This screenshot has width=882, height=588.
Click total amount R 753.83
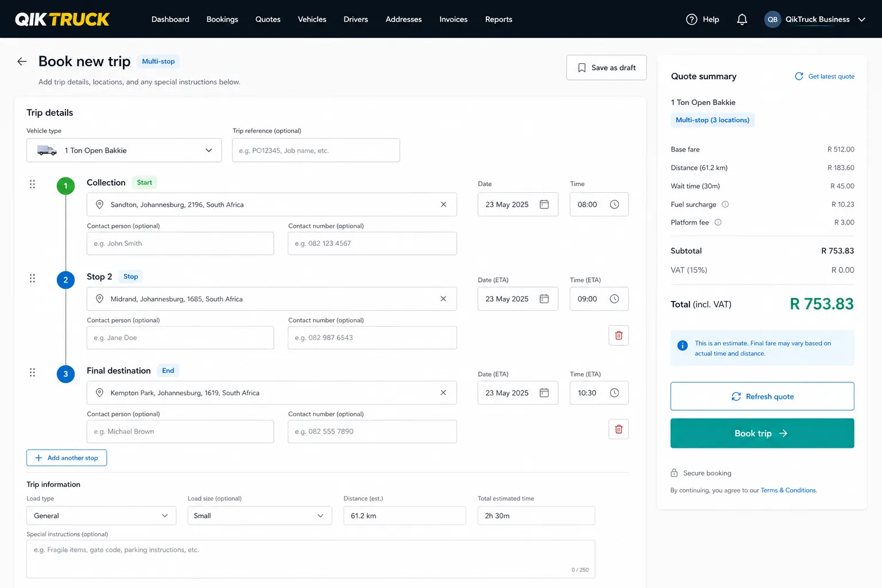coord(822,304)
